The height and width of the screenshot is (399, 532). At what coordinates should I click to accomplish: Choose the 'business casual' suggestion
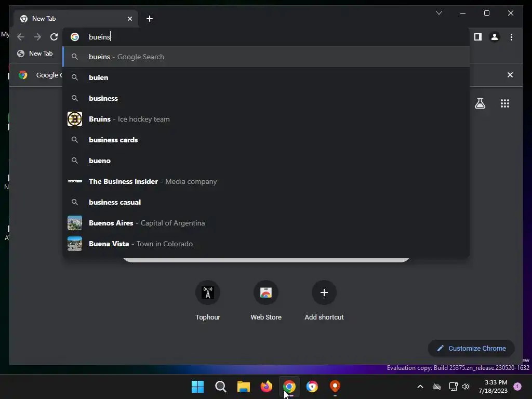tap(266, 202)
